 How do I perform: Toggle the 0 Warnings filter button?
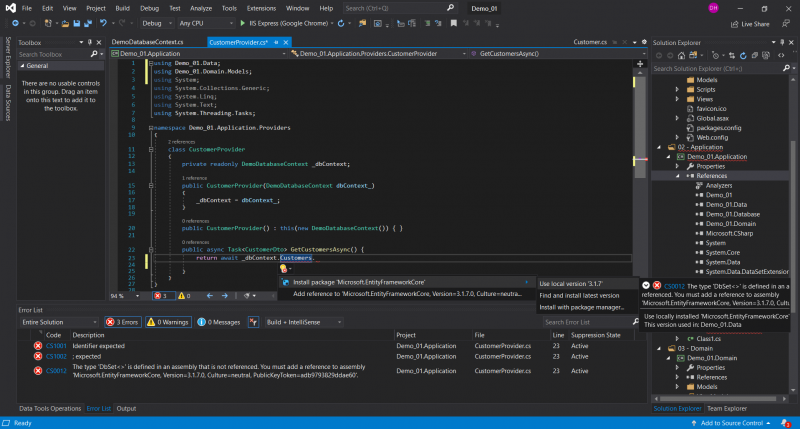(168, 322)
